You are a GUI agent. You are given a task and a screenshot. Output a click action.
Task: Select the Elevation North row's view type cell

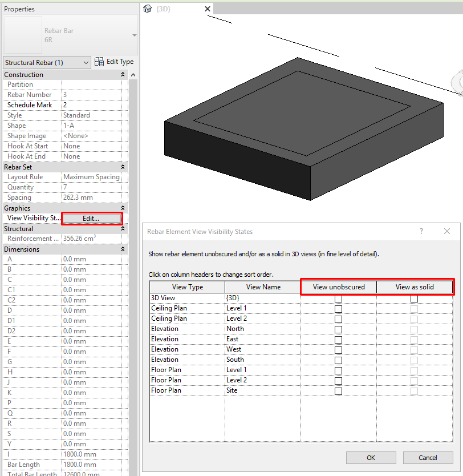click(x=188, y=329)
